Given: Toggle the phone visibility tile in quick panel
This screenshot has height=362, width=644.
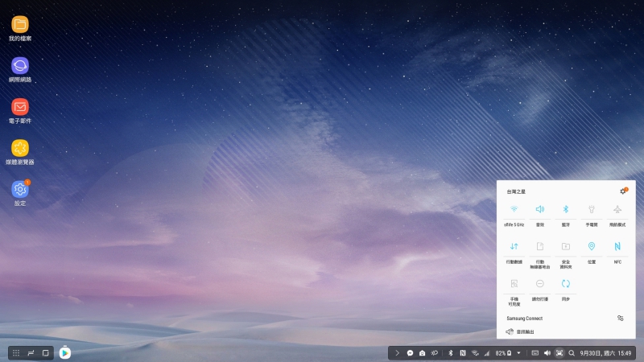Looking at the screenshot, I should point(514,284).
